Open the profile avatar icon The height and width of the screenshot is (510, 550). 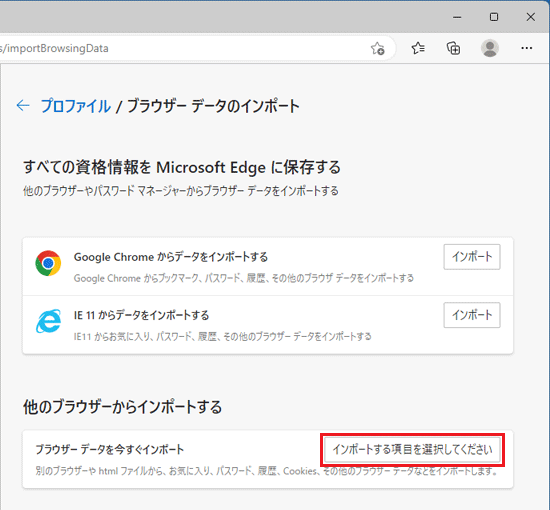(x=490, y=48)
